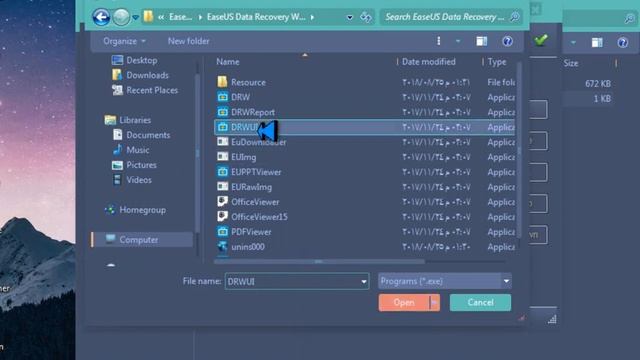Click the magnifier icon in search box
This screenshot has height=360, width=640.
click(x=515, y=17)
